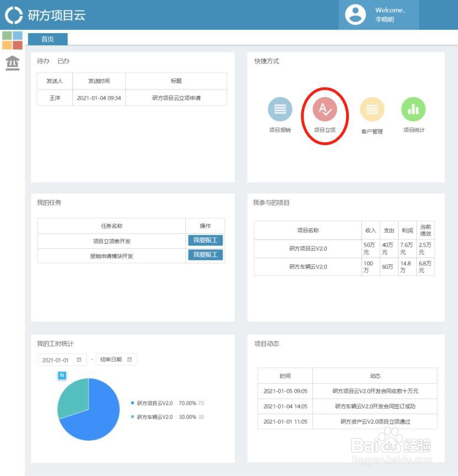Switch to 待办 tab
The width and height of the screenshot is (458, 476).
tap(43, 61)
